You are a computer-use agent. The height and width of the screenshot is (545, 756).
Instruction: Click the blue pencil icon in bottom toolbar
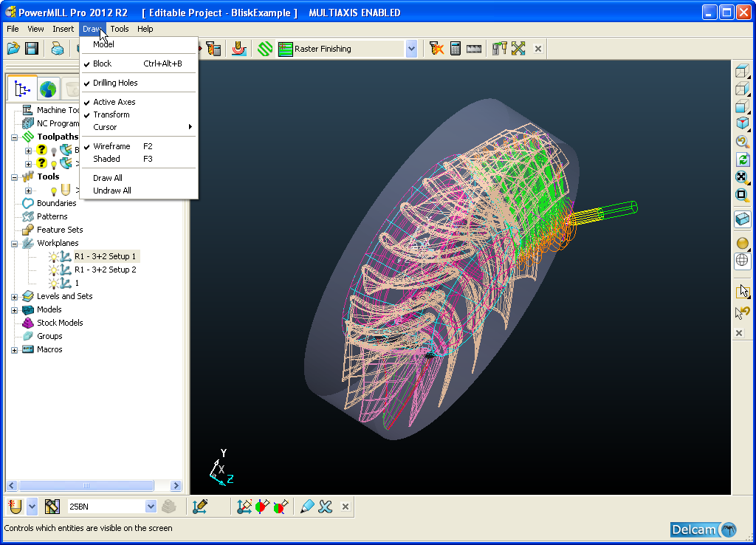(x=306, y=507)
